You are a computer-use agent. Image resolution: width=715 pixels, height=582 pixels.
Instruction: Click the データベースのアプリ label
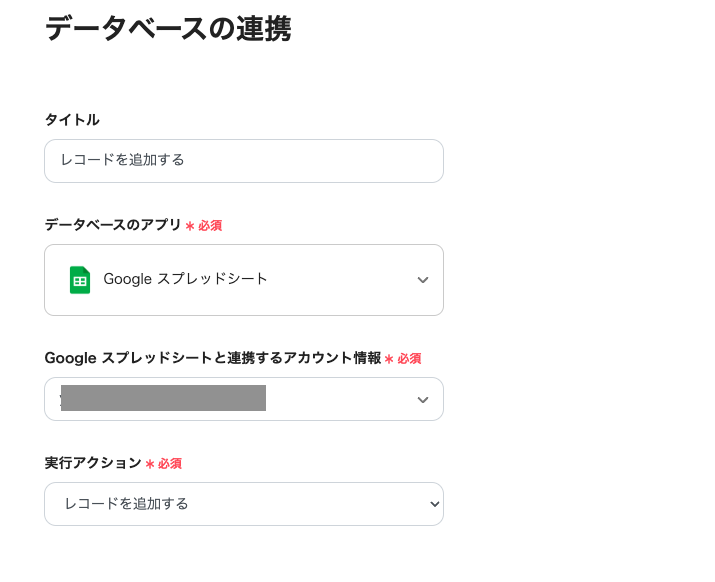pos(113,225)
